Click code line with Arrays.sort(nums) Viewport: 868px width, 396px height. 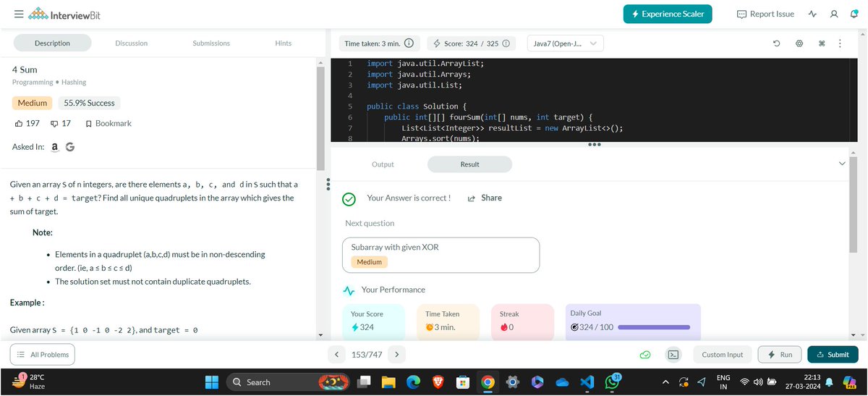pyautogui.click(x=440, y=138)
